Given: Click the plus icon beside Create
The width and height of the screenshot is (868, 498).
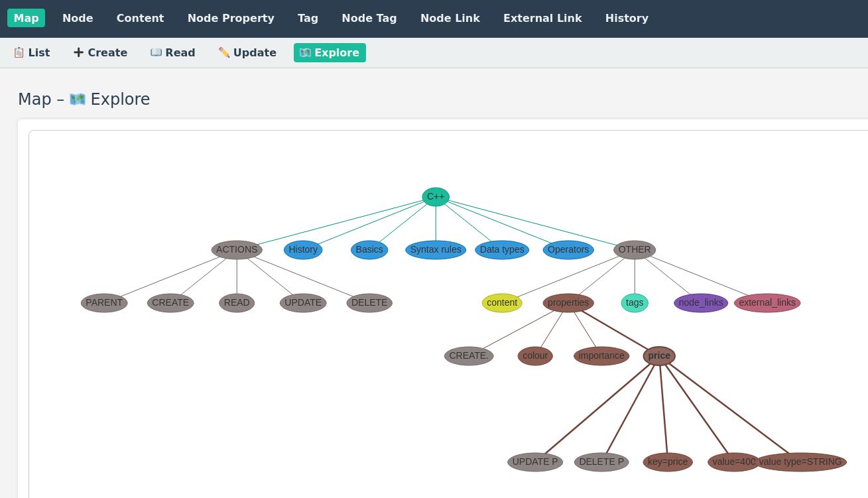Looking at the screenshot, I should pyautogui.click(x=78, y=52).
